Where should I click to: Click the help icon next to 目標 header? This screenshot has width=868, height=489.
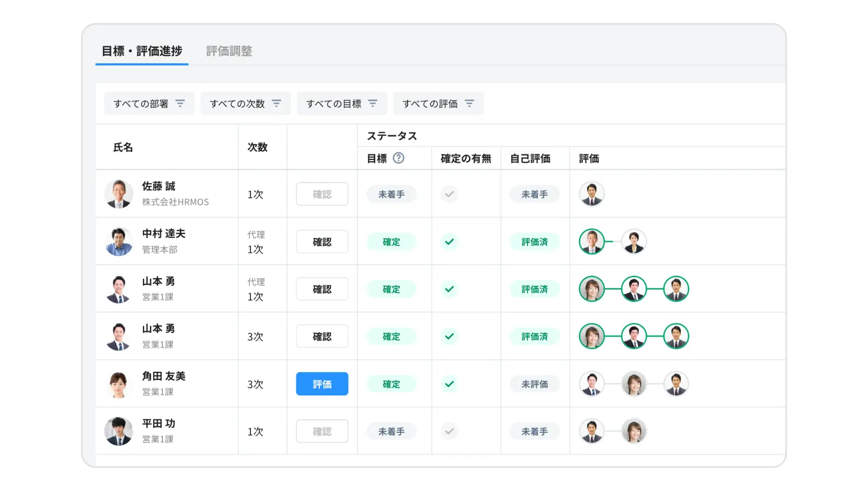(398, 158)
